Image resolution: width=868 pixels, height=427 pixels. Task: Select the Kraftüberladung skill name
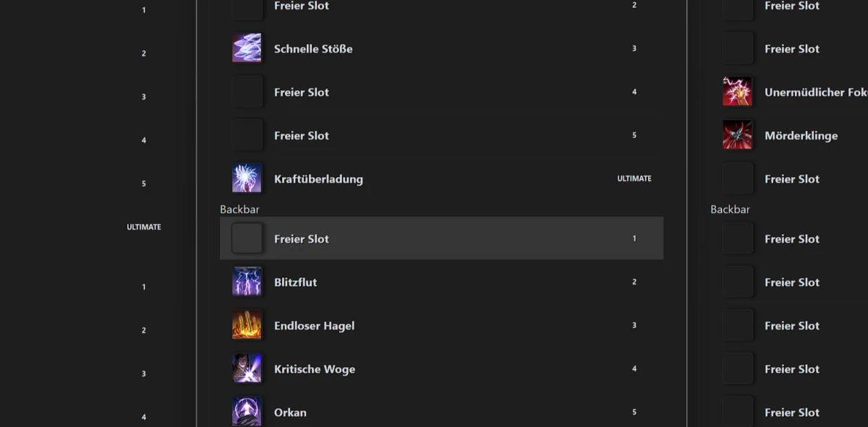318,179
